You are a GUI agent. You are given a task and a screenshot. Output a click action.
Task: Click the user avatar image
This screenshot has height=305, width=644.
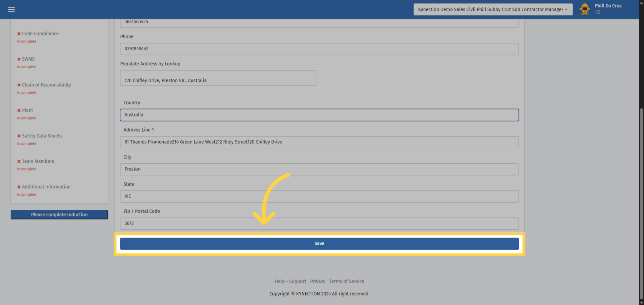[585, 9]
